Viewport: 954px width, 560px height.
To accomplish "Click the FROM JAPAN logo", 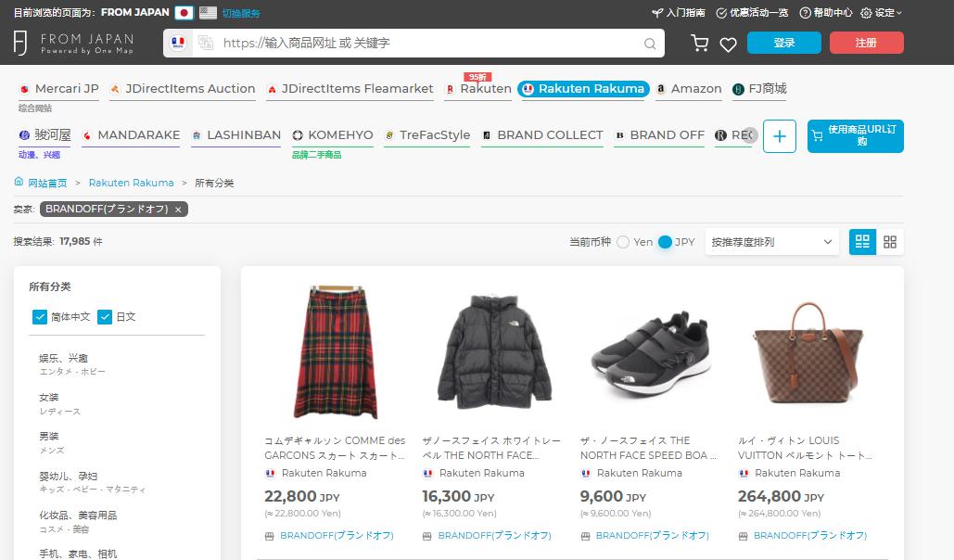I will (74, 44).
